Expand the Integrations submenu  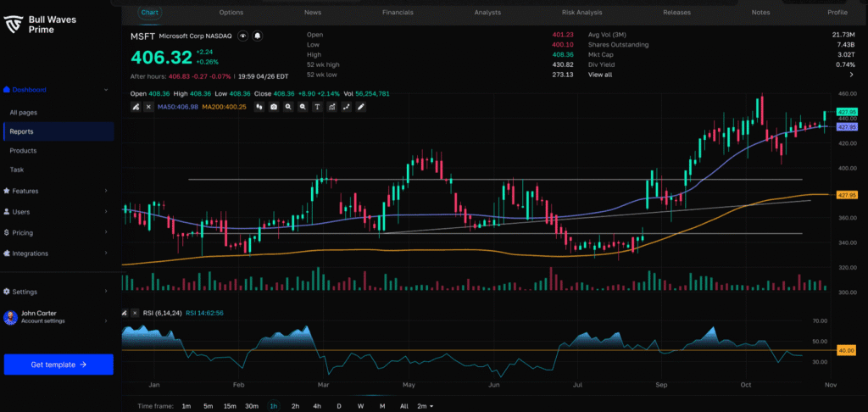coord(106,253)
